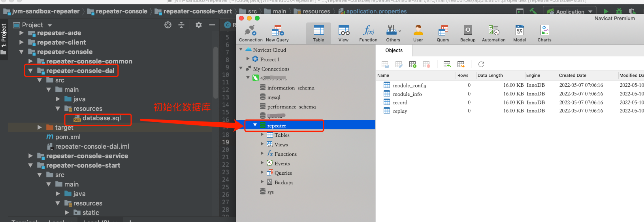Screen dimensions: 644x222
Task: Collapse the repeater database node
Action: (255, 125)
